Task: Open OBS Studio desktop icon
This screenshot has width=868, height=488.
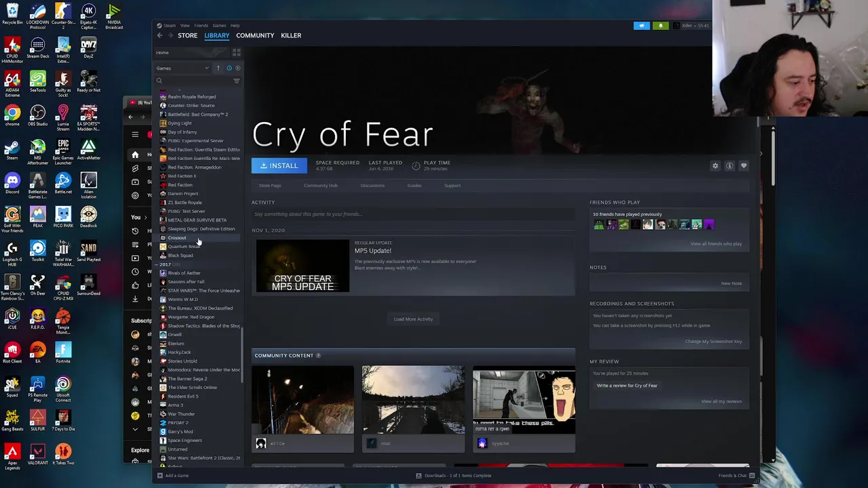Action: [38, 115]
